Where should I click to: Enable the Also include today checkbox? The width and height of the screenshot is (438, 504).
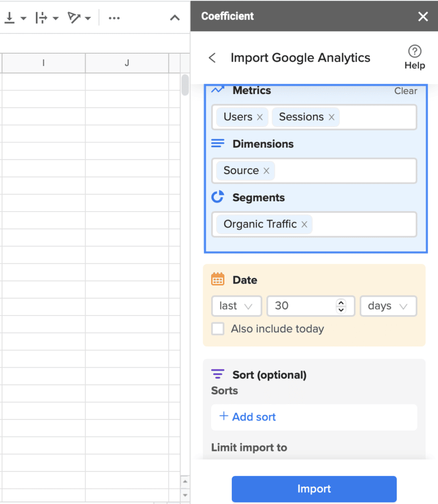(x=218, y=329)
